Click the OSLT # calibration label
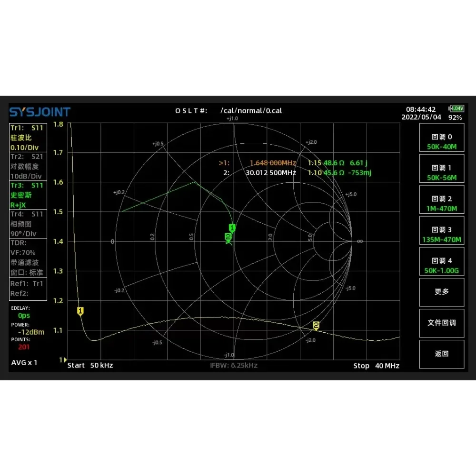The width and height of the screenshot is (476, 476). 191,111
